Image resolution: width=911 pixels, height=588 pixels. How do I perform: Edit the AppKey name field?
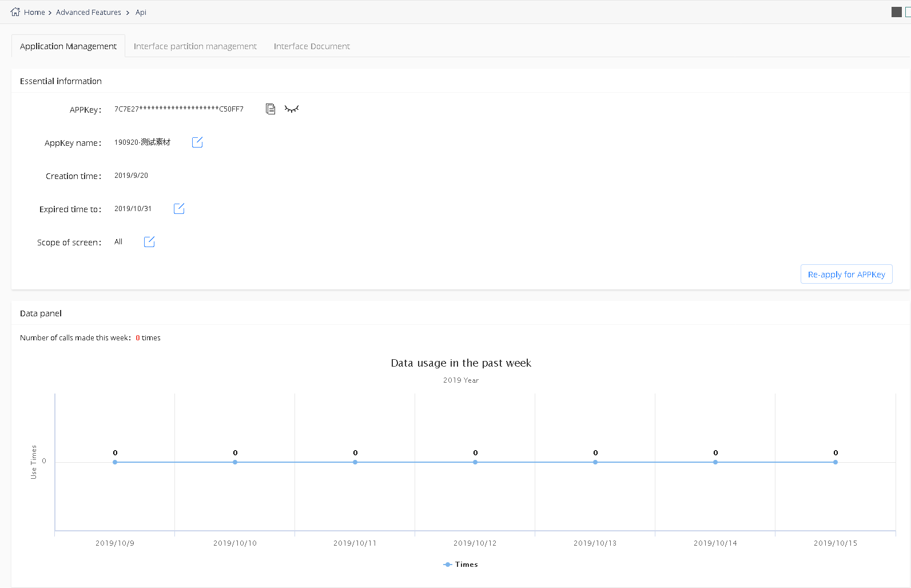coord(197,142)
